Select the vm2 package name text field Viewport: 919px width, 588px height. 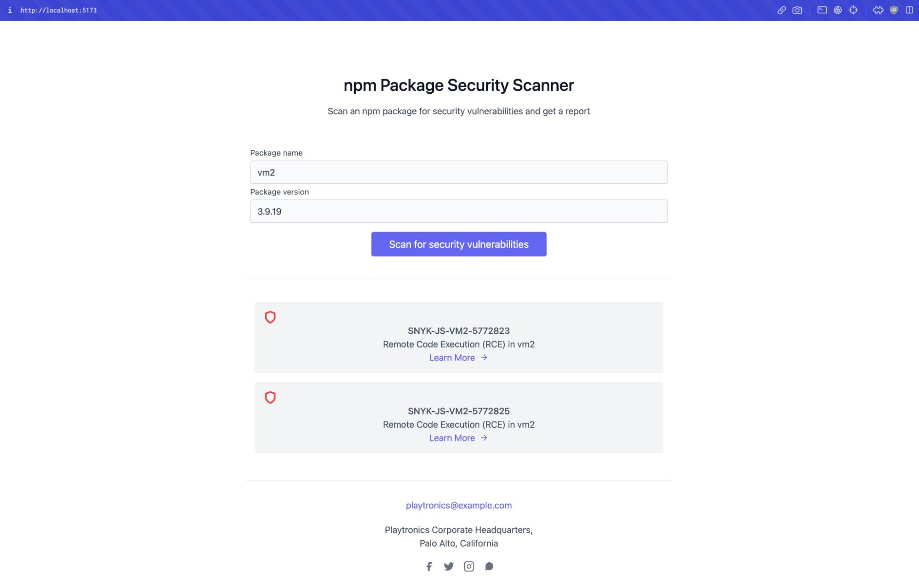click(x=459, y=172)
